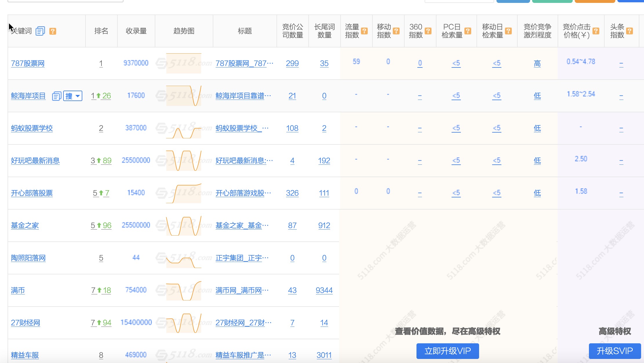
Task: Open keyword link 27财经网
Action: pyautogui.click(x=26, y=323)
